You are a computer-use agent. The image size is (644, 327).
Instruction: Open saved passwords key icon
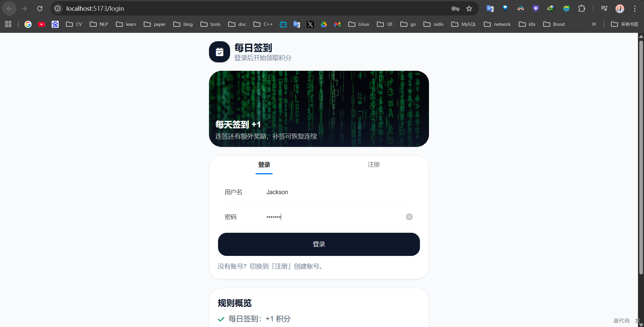coord(455,8)
